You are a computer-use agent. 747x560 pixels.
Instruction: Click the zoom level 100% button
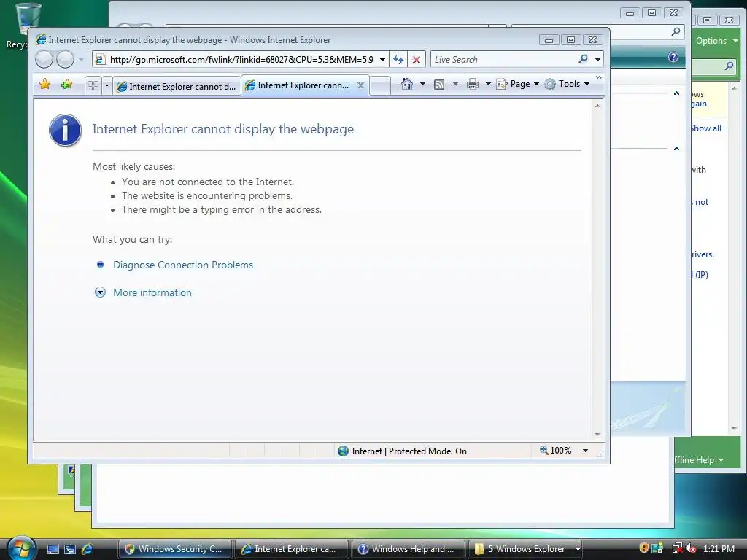(x=555, y=451)
